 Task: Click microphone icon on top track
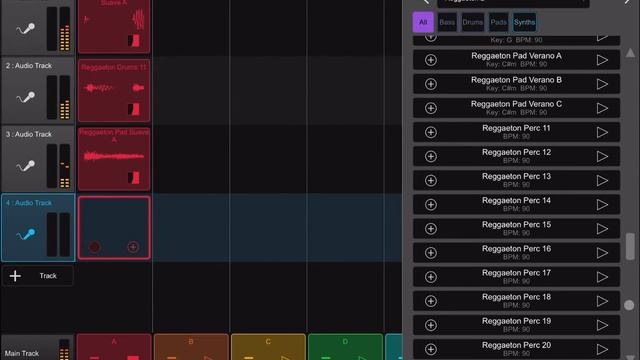pyautogui.click(x=25, y=29)
